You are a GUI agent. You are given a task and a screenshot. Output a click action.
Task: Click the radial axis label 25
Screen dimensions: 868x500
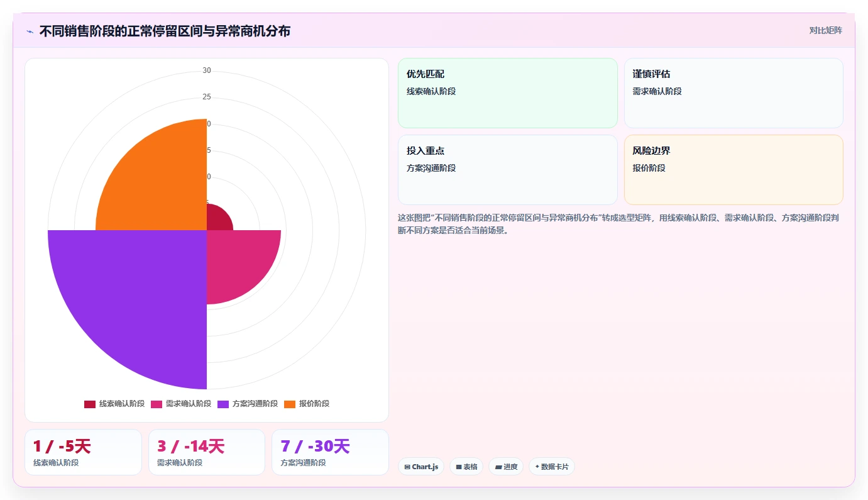click(x=207, y=97)
